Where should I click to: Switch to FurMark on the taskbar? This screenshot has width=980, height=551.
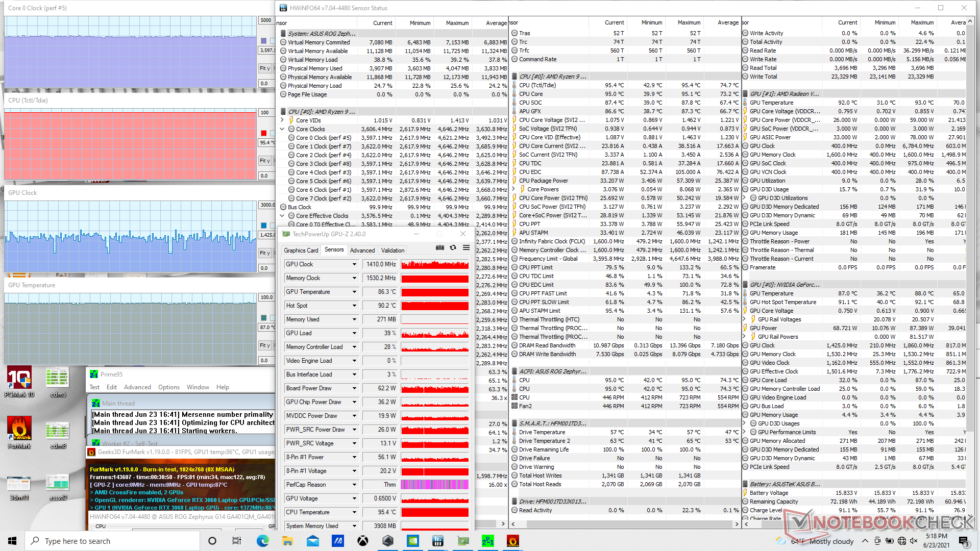pyautogui.click(x=513, y=541)
